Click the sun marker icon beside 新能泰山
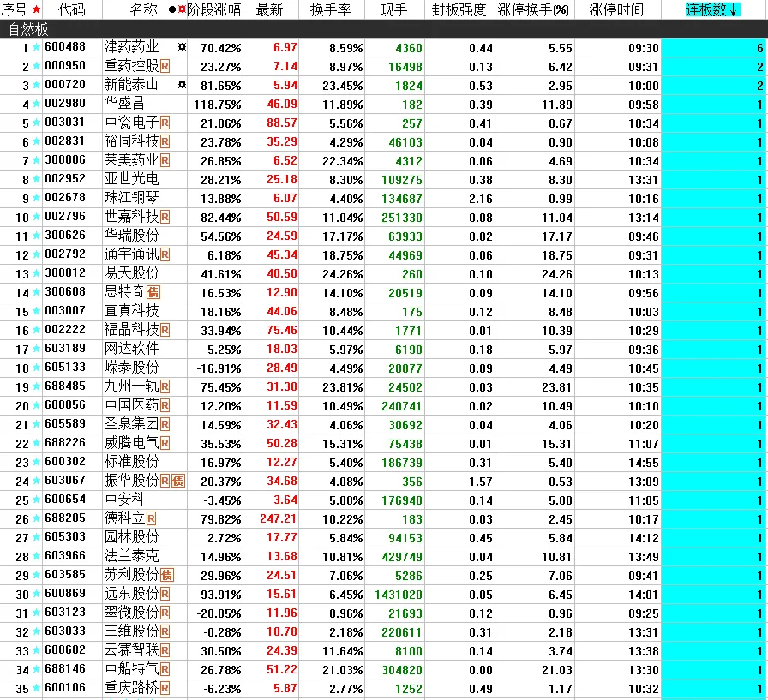This screenshot has height=700, width=768. (x=182, y=85)
